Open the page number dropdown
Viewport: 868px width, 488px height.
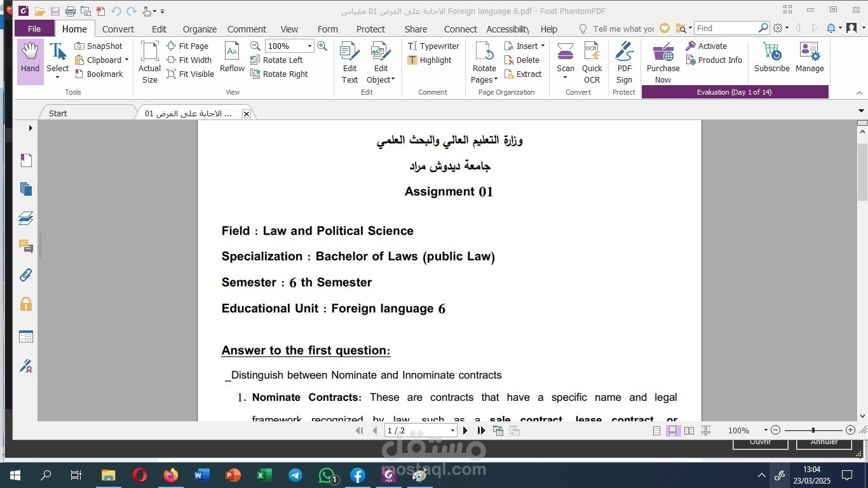pos(452,430)
